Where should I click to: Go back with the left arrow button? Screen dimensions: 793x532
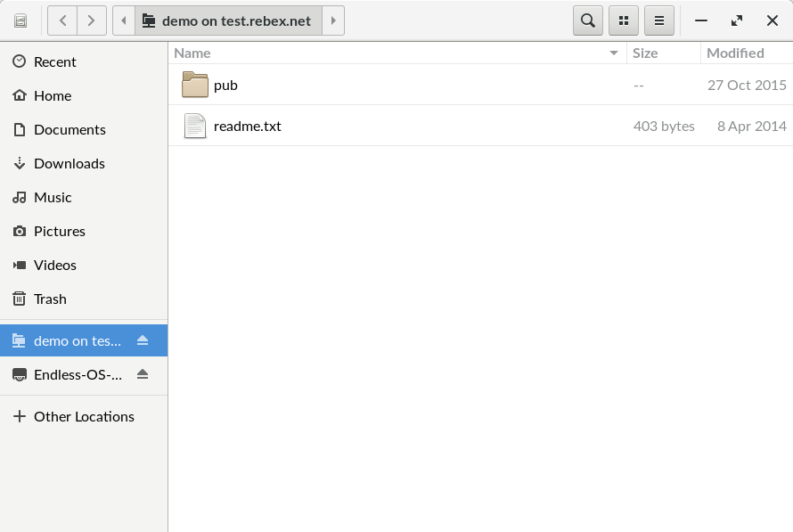[62, 20]
